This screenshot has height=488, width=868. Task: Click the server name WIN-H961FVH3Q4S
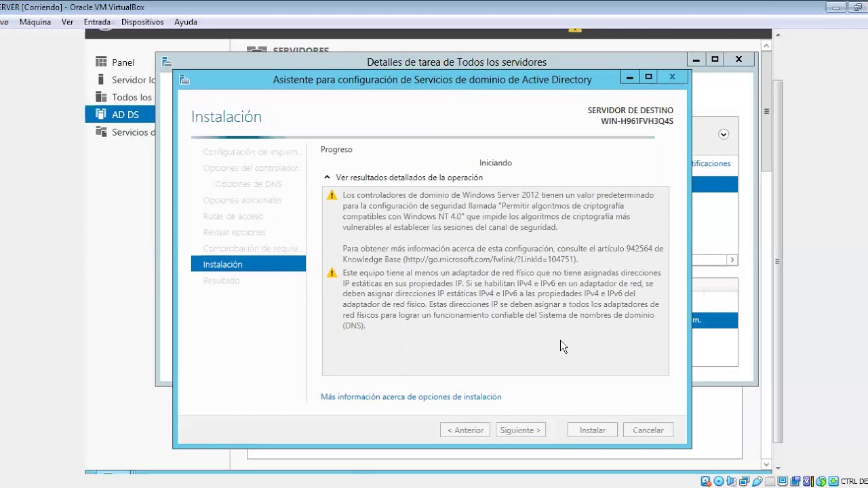[x=637, y=121]
